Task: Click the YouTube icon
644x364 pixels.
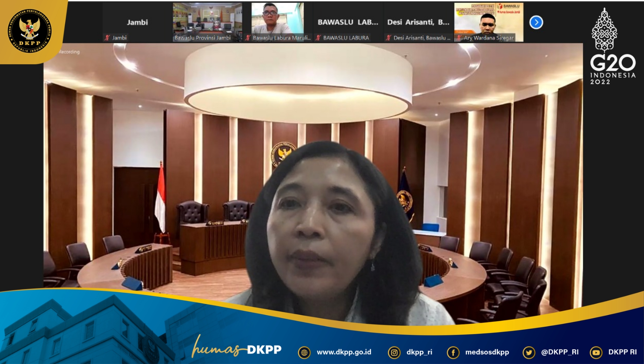Action: [x=596, y=353]
